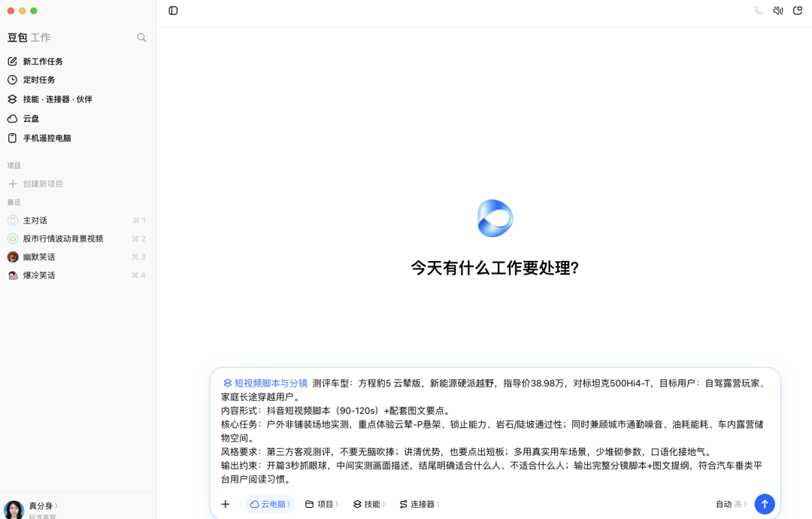Send the message with blue arrow
The height and width of the screenshot is (519, 812).
click(765, 504)
